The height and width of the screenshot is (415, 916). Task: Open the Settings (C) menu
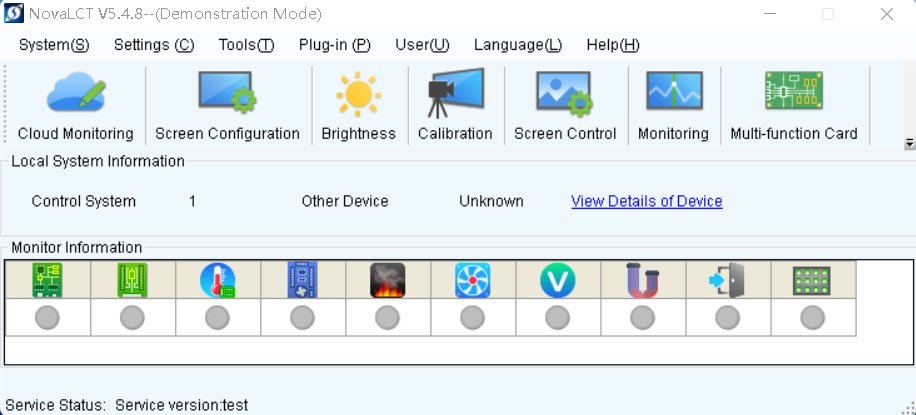click(x=154, y=45)
